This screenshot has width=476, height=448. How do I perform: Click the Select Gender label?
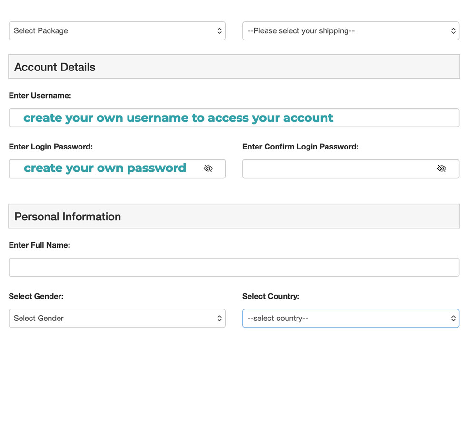pos(36,296)
